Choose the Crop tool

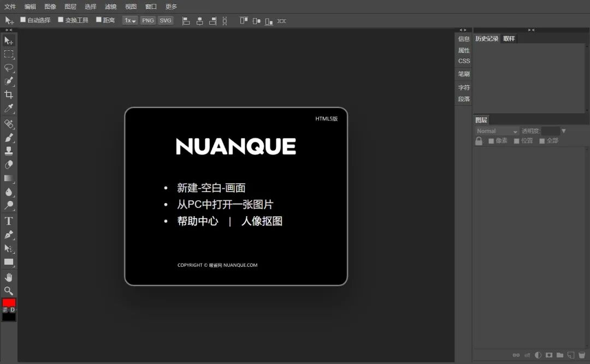tap(9, 94)
